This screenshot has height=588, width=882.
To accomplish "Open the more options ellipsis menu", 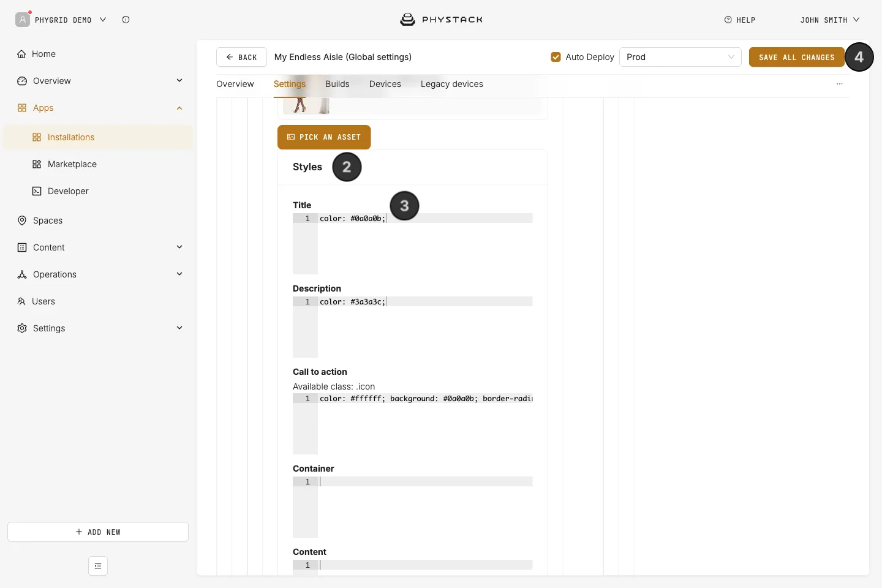I will (840, 84).
